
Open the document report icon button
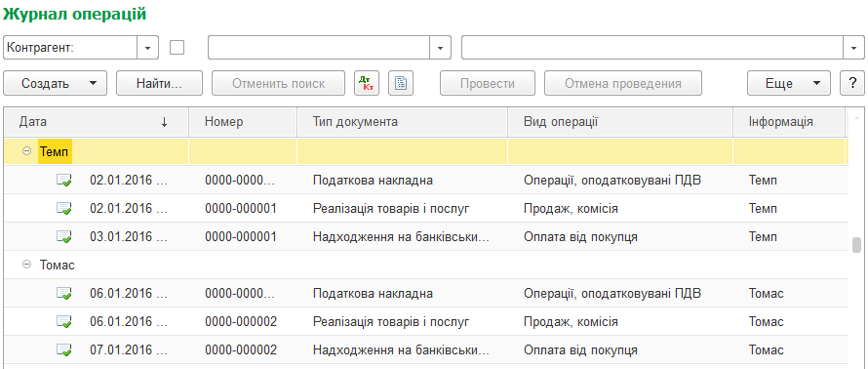coord(401,84)
